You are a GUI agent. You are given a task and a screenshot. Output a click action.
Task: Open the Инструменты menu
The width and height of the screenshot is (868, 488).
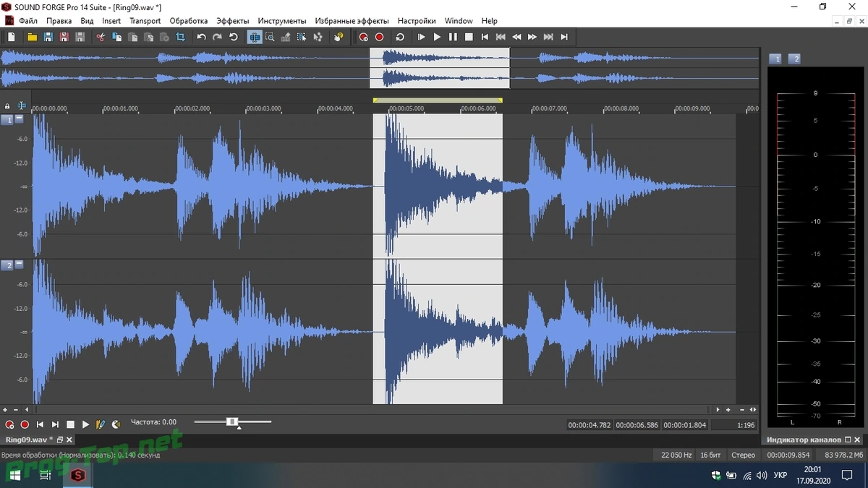(x=281, y=21)
